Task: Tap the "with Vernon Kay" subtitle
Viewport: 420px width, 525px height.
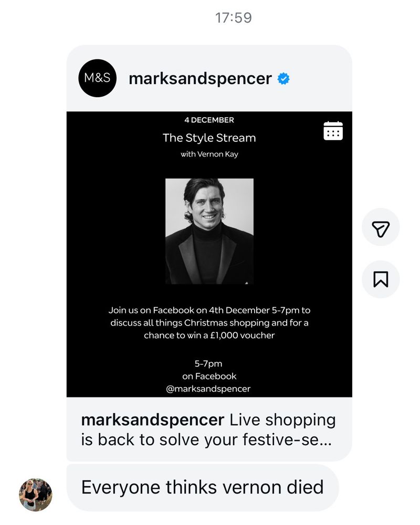Action: click(209, 154)
